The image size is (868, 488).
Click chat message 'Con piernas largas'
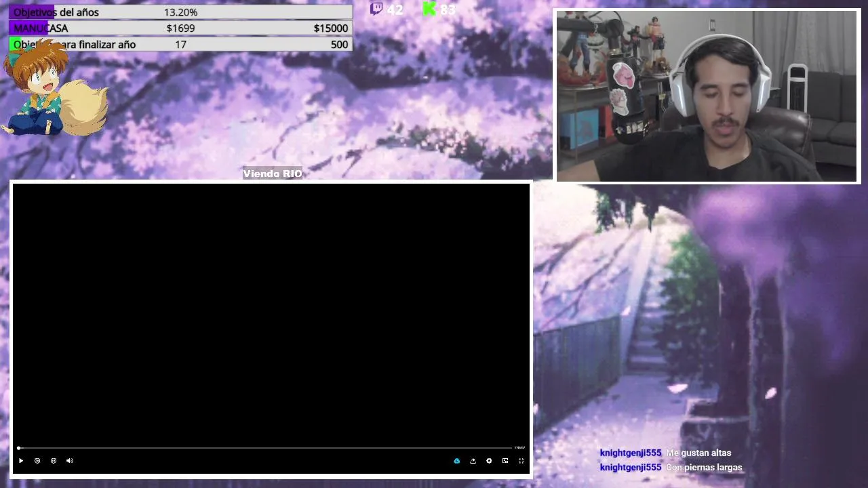pyautogui.click(x=704, y=468)
